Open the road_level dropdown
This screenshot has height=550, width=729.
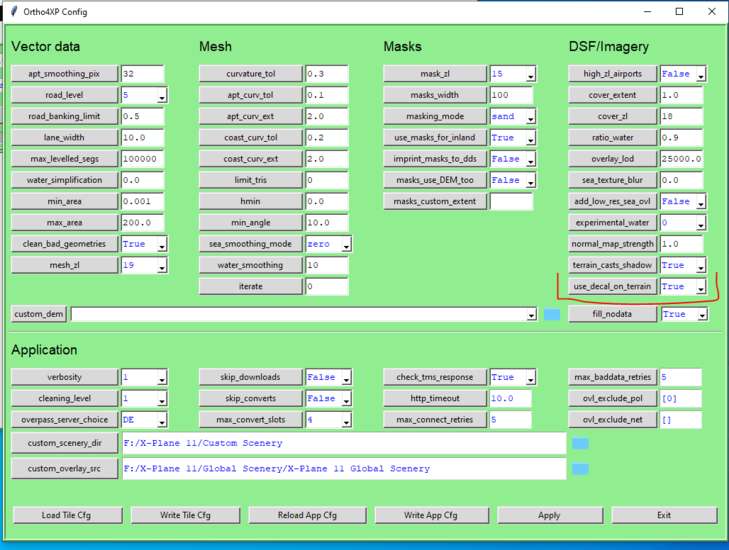pos(162,96)
